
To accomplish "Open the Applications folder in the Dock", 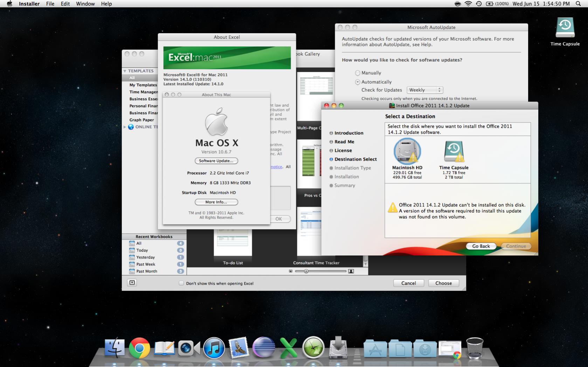I will pyautogui.click(x=375, y=348).
